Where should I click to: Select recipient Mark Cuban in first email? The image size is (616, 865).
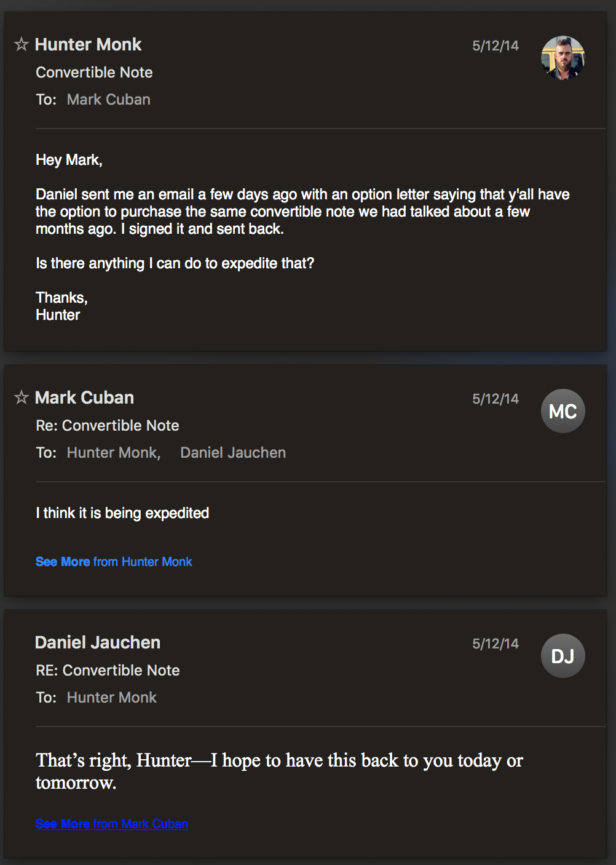(x=109, y=100)
